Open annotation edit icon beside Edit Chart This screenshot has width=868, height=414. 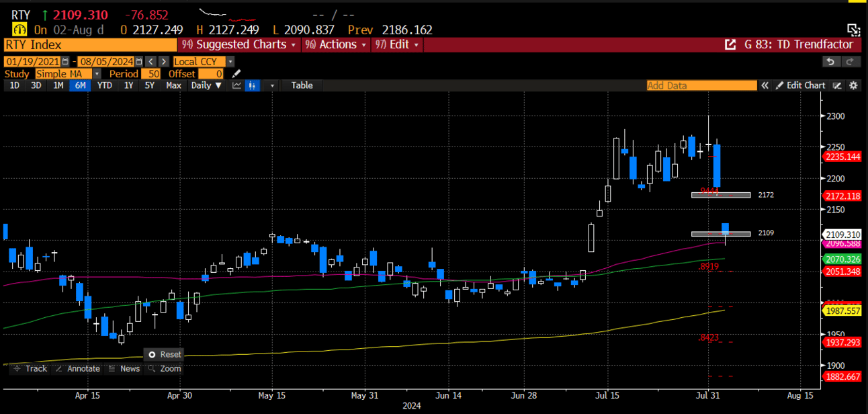[837, 85]
